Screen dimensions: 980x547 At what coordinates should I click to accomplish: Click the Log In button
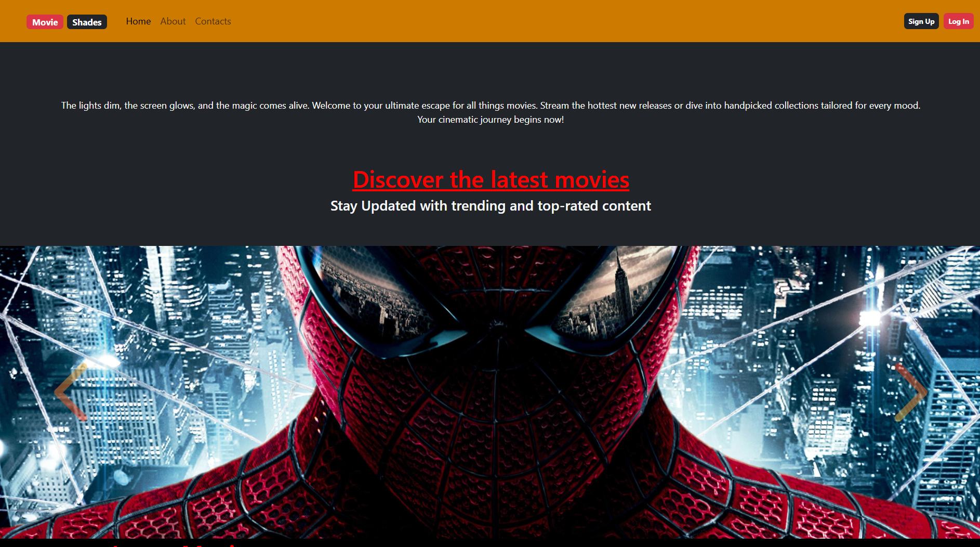tap(958, 21)
